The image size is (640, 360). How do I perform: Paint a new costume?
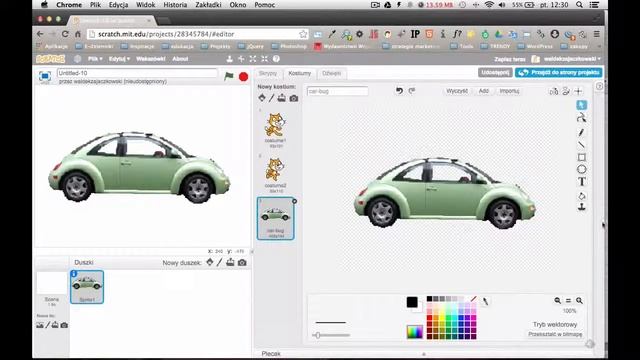point(271,98)
